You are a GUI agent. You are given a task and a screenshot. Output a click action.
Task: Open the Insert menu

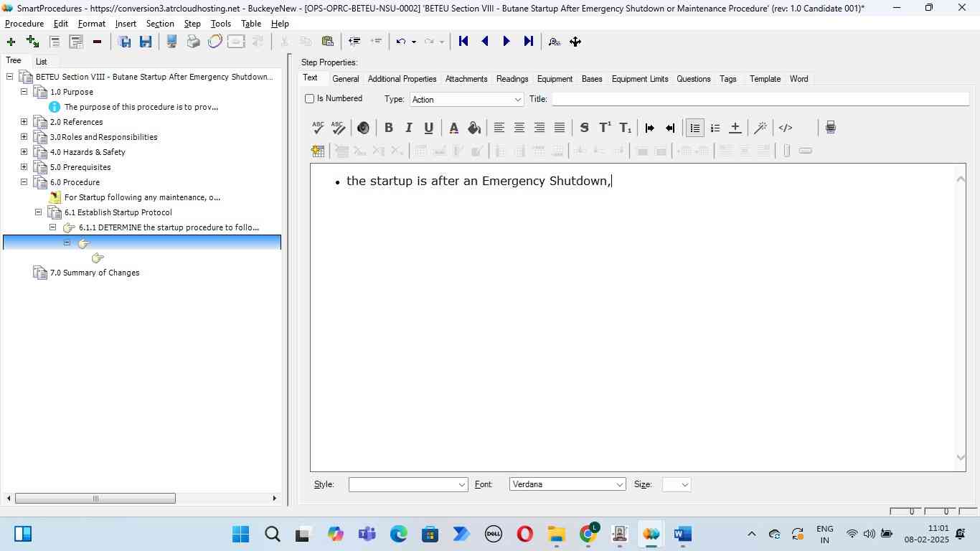(126, 24)
